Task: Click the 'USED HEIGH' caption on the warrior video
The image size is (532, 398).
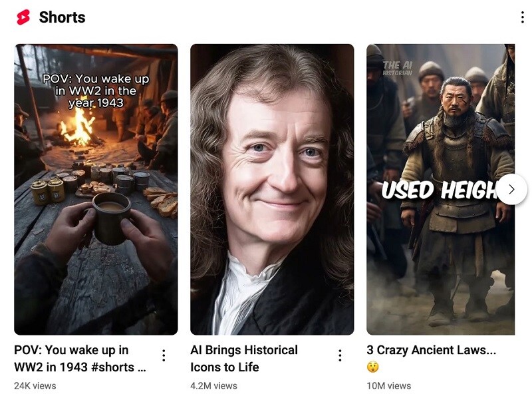Action: (440, 190)
